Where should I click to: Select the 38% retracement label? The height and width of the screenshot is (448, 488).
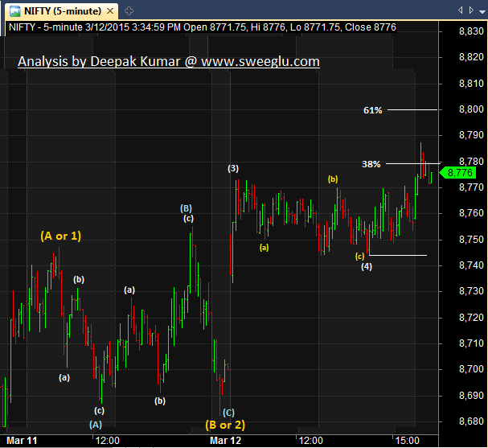click(x=371, y=164)
